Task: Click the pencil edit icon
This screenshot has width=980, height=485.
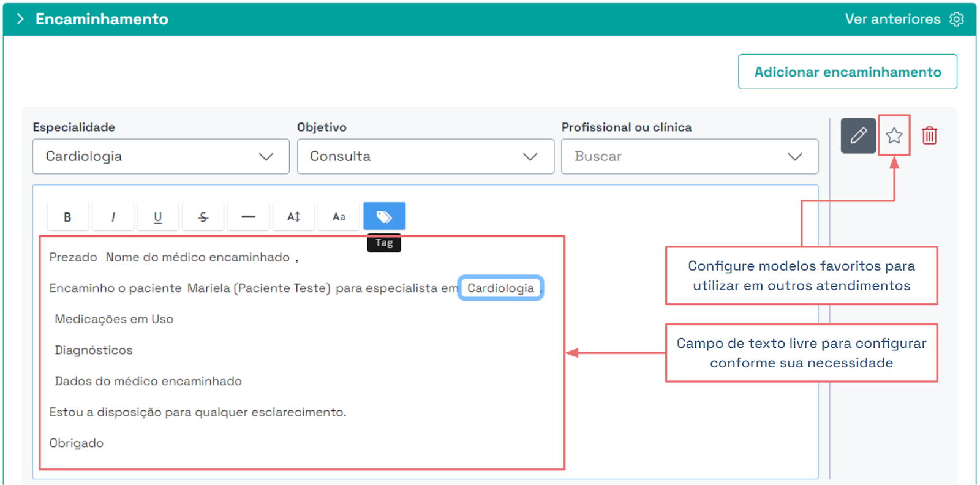Action: (x=858, y=135)
